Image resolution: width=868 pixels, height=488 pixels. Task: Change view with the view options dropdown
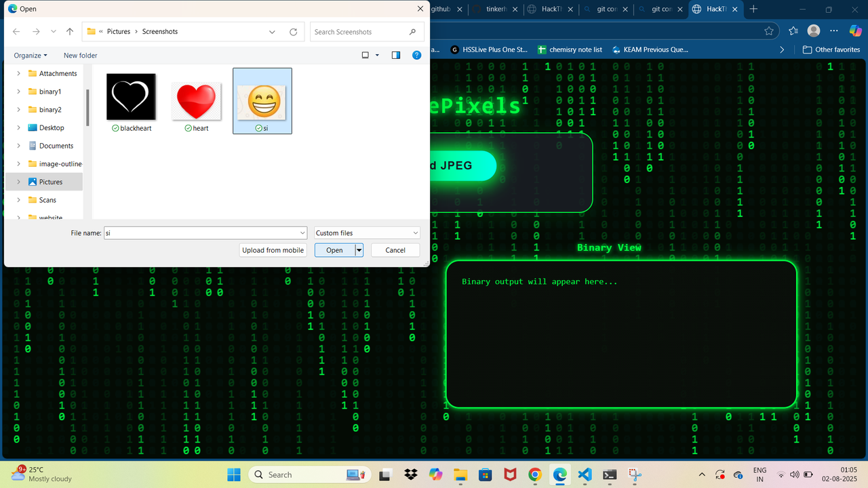(377, 55)
